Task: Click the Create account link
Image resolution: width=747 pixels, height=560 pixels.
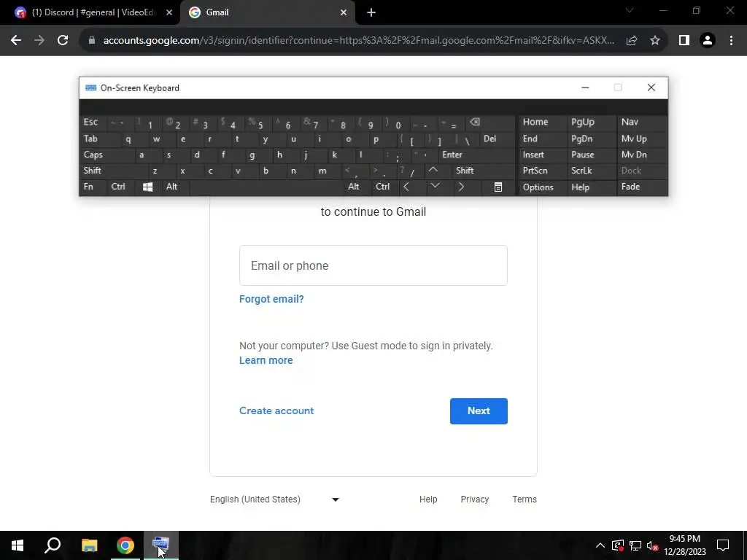Action: tap(276, 411)
